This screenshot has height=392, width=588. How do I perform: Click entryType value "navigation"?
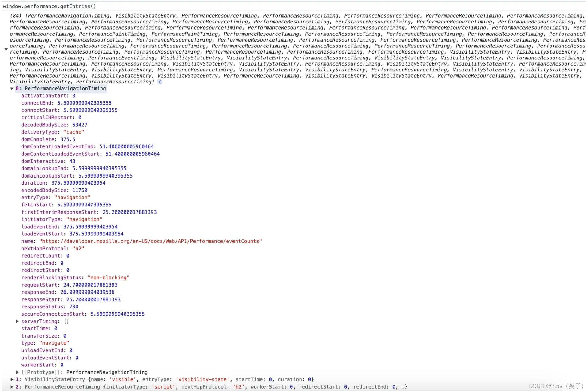[72, 198]
